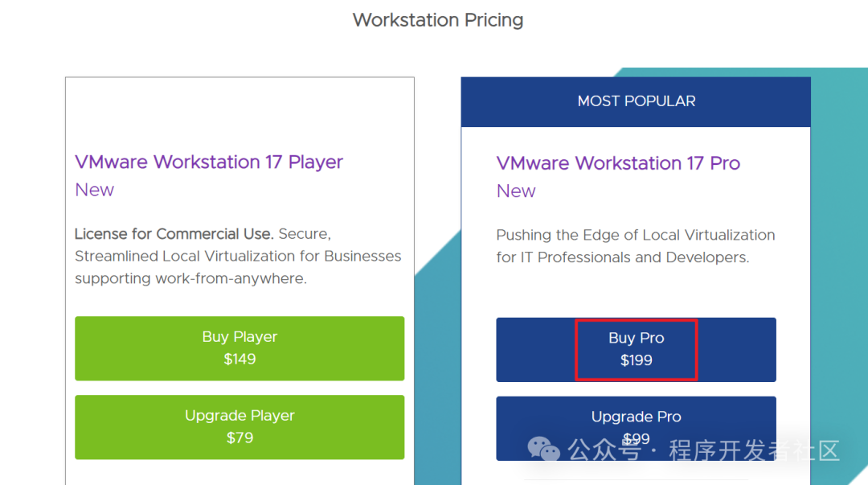Click the New label under the Pro title
This screenshot has height=485, width=868.
coord(516,191)
